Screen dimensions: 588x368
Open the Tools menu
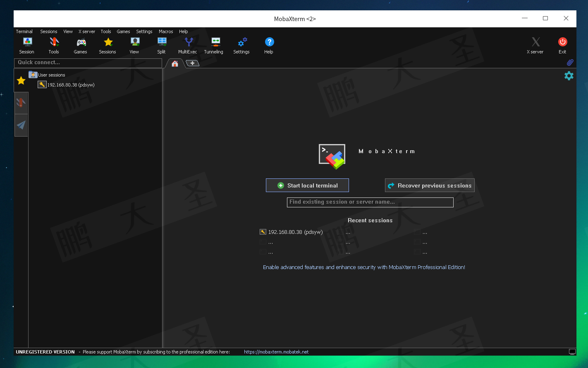106,31
